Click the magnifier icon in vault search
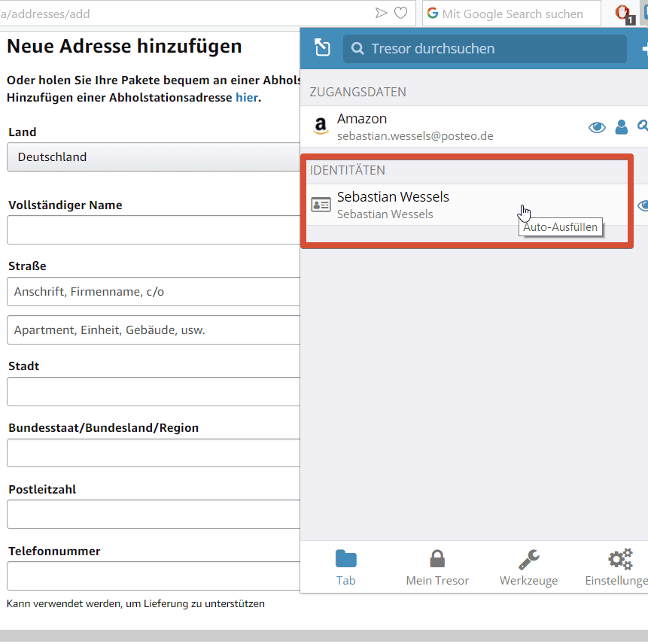The height and width of the screenshot is (644, 648). (x=357, y=49)
